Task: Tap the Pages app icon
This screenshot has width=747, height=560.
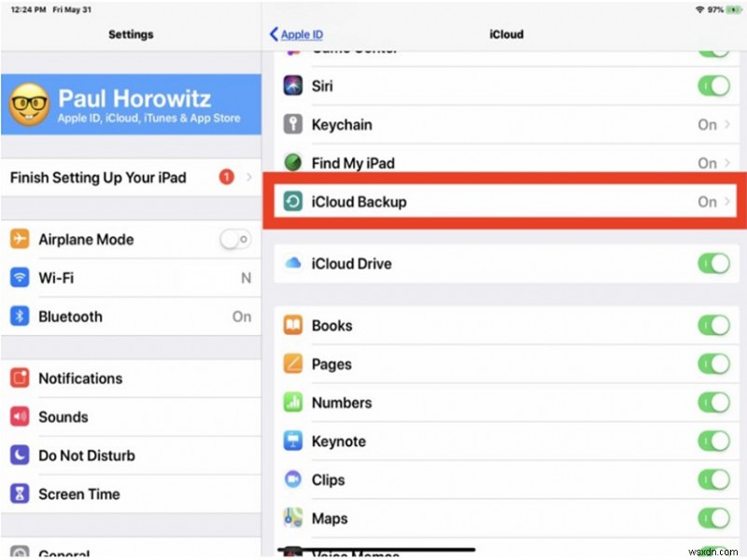Action: tap(293, 364)
